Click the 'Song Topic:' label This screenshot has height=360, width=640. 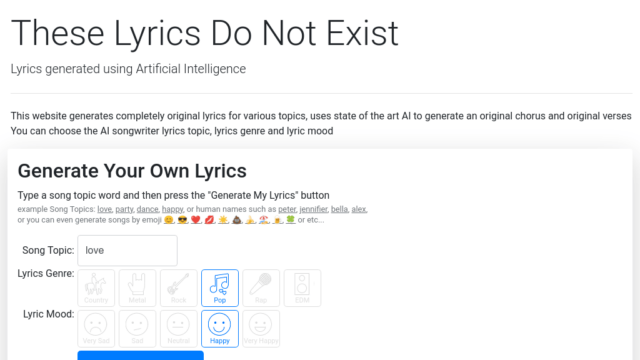click(x=48, y=250)
